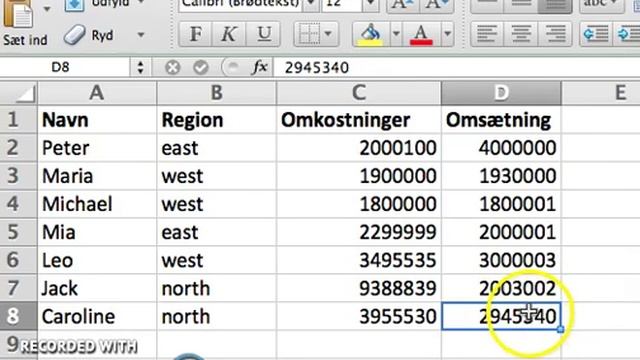
Task: Select all cells with corner triangle
Action: (19, 93)
